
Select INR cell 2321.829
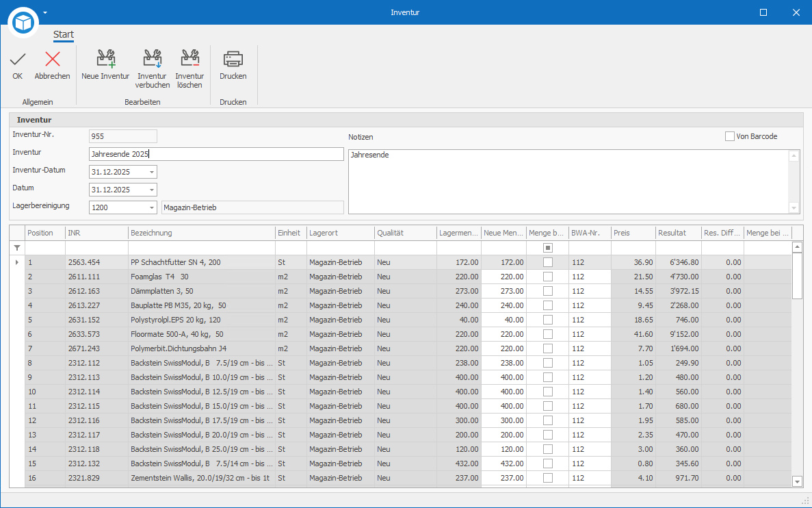point(97,478)
